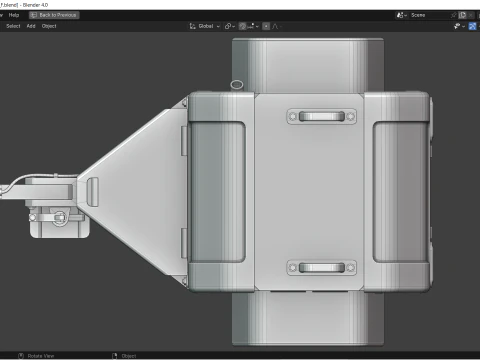Open the pivot point dropdown

pyautogui.click(x=230, y=26)
